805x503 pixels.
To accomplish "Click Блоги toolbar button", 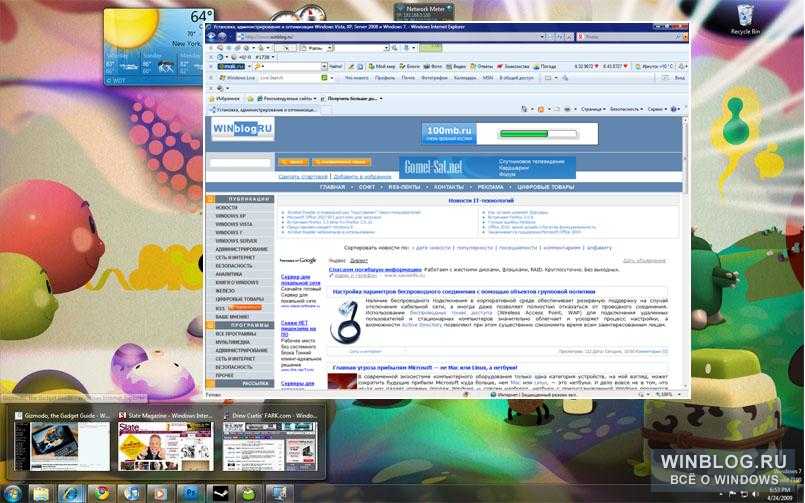I will click(410, 67).
